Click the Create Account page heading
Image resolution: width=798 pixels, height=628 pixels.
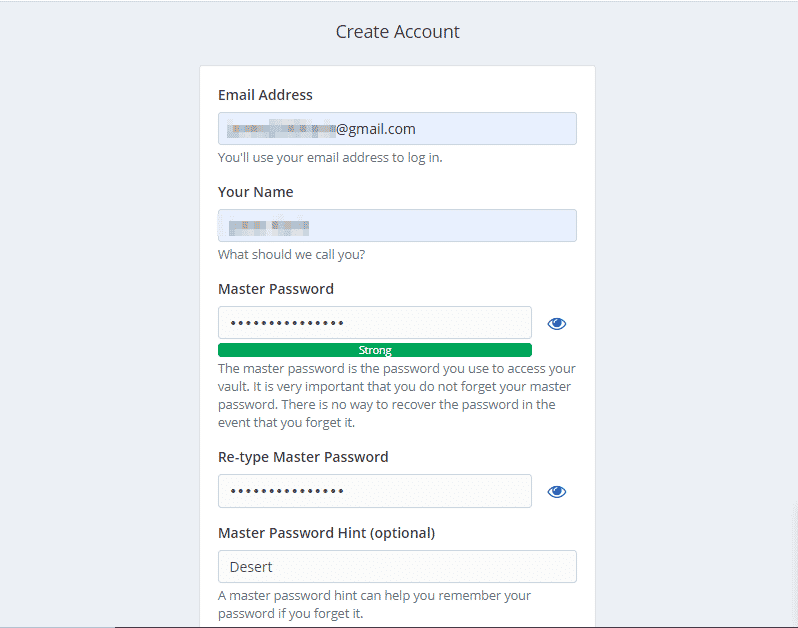point(397,32)
